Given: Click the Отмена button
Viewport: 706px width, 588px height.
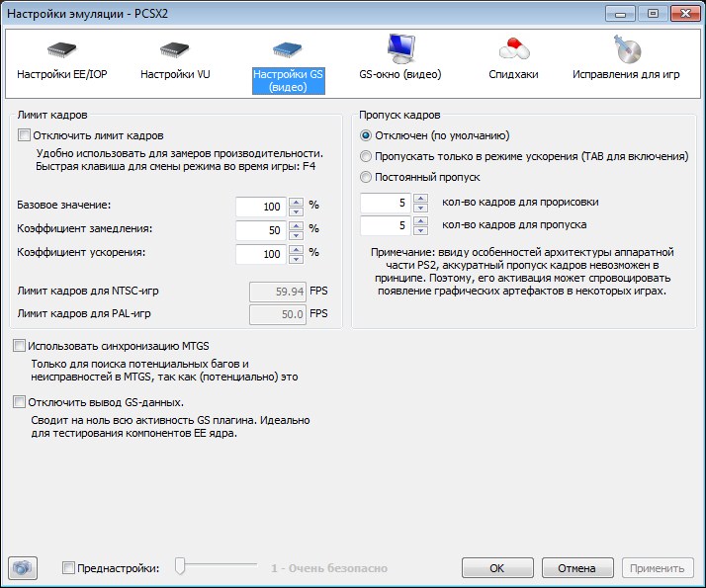Looking at the screenshot, I should (577, 568).
